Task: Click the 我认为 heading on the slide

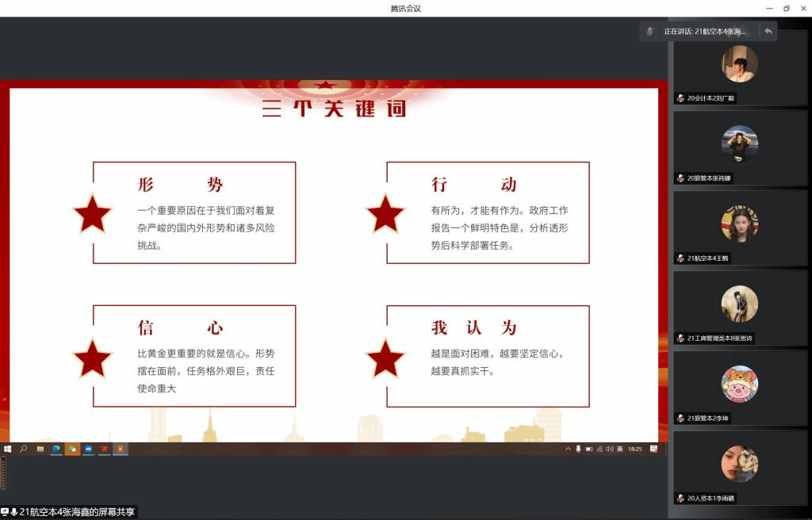Action: pyautogui.click(x=474, y=328)
